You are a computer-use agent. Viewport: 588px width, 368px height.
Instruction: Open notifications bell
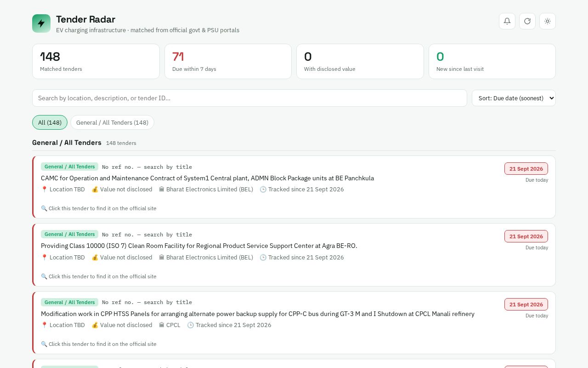[x=507, y=21]
